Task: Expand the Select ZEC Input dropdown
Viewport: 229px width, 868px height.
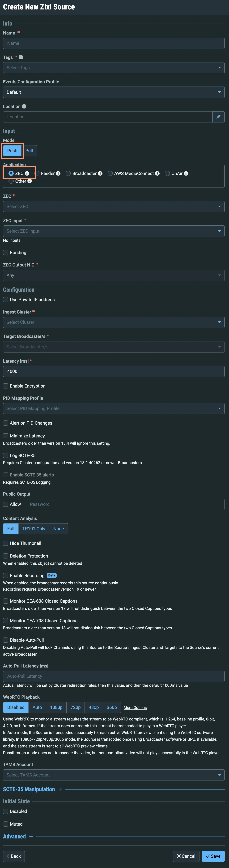Action: (x=114, y=231)
